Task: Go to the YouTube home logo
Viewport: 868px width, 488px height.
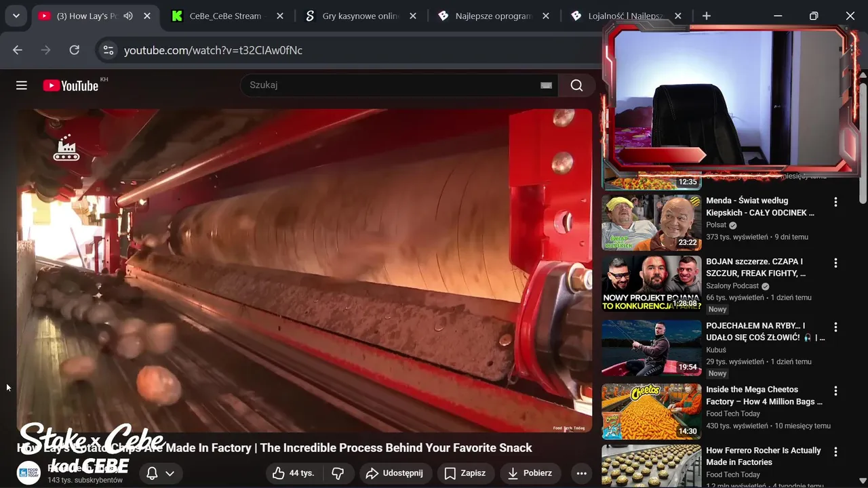Action: 71,85
